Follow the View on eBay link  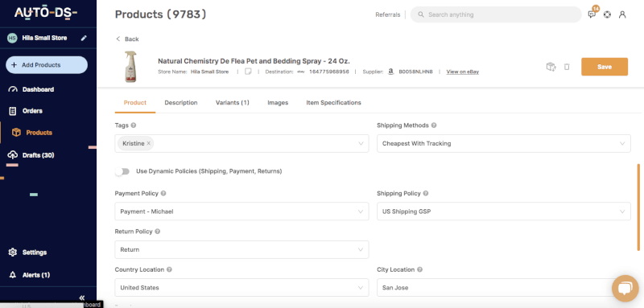[x=462, y=72]
